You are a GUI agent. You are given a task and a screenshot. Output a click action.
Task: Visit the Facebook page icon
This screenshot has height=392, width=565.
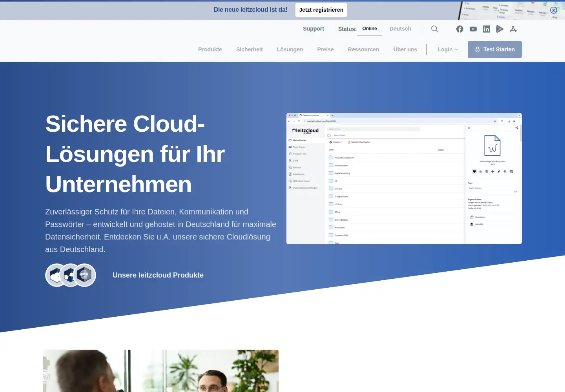coord(460,29)
